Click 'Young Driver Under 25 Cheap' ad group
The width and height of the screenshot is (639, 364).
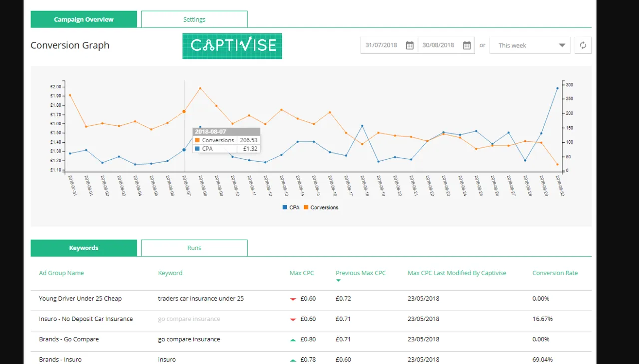[80, 299]
